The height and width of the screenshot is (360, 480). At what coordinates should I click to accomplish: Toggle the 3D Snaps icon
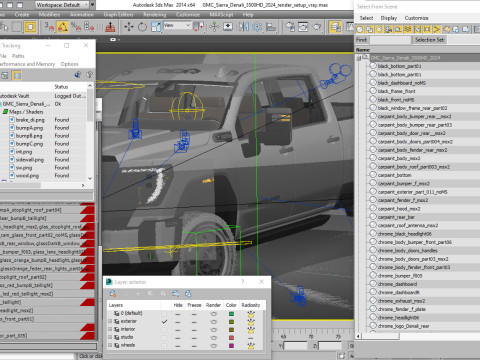click(49, 27)
